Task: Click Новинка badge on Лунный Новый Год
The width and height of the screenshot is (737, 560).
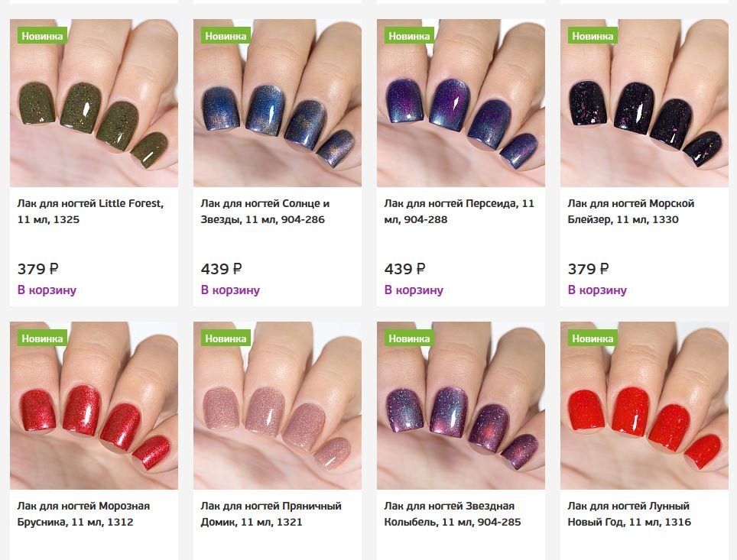Action: [x=593, y=338]
